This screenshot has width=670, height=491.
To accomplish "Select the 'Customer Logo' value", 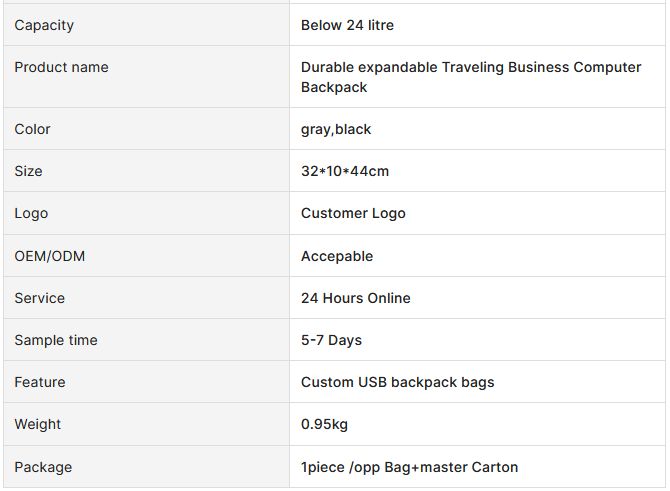I will point(353,213).
